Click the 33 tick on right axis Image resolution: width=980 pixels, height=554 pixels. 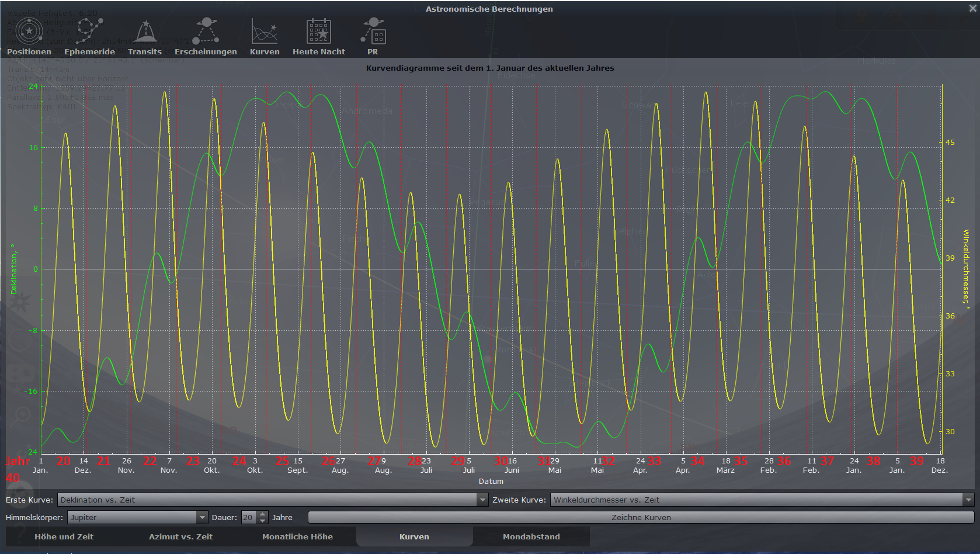coord(950,373)
